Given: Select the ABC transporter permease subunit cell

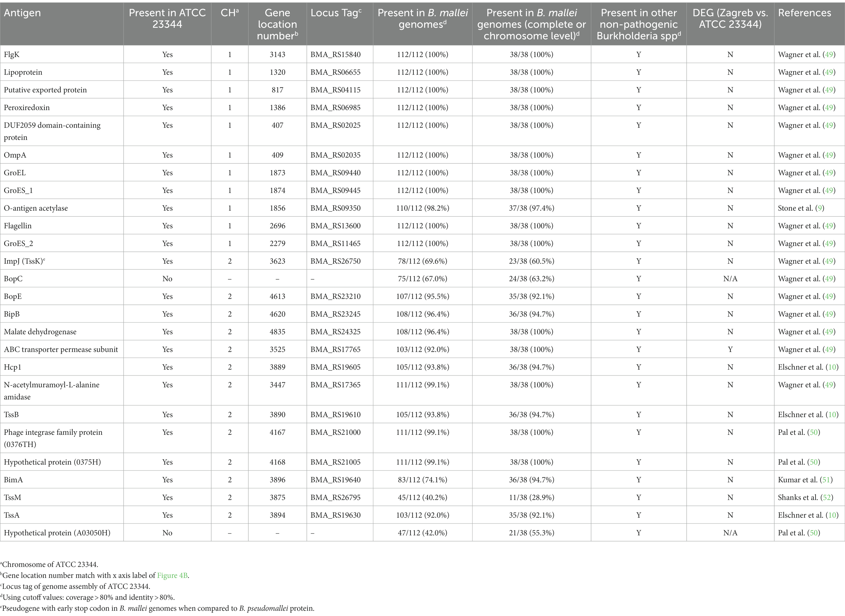Looking at the screenshot, I should (62, 349).
